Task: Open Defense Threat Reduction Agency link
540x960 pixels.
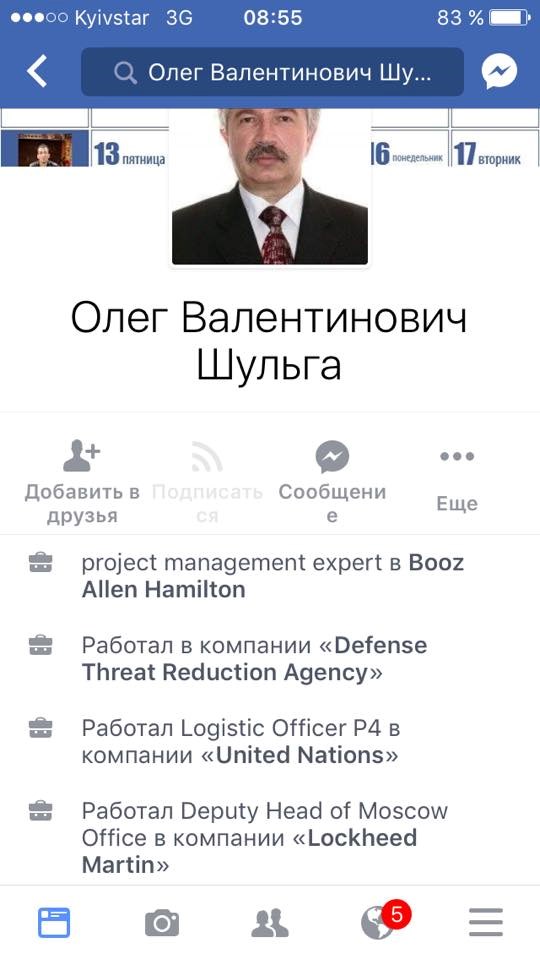Action: pyautogui.click(x=254, y=659)
